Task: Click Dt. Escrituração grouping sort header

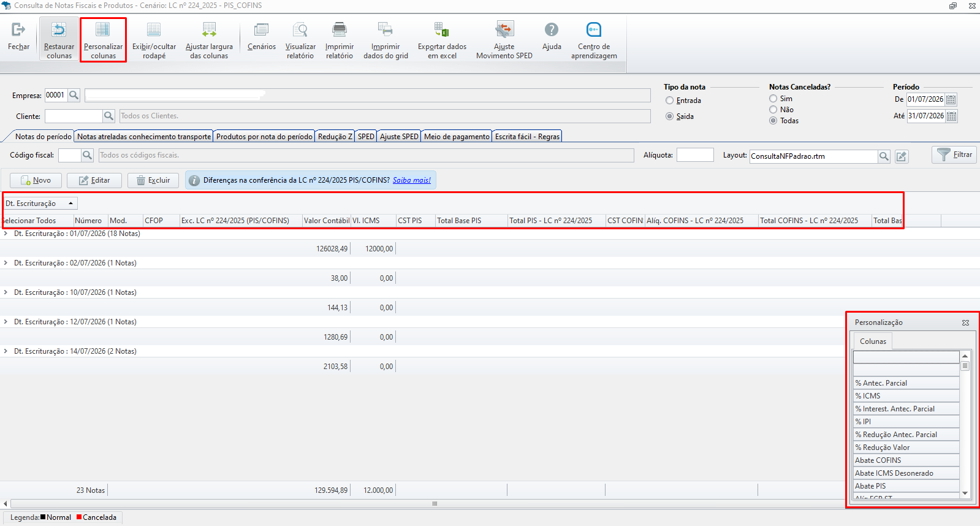Action: pyautogui.click(x=40, y=204)
